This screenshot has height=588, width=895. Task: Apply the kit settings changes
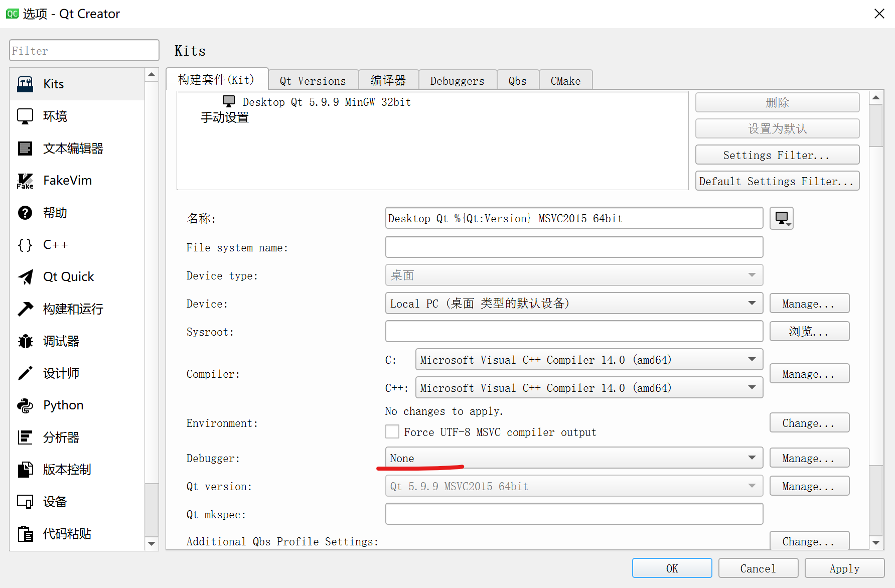coord(844,568)
